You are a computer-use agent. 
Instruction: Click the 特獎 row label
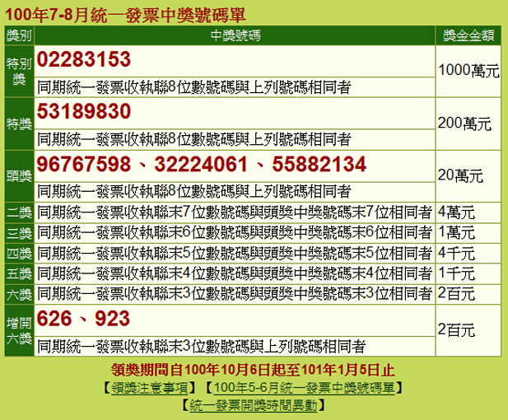[x=19, y=124]
